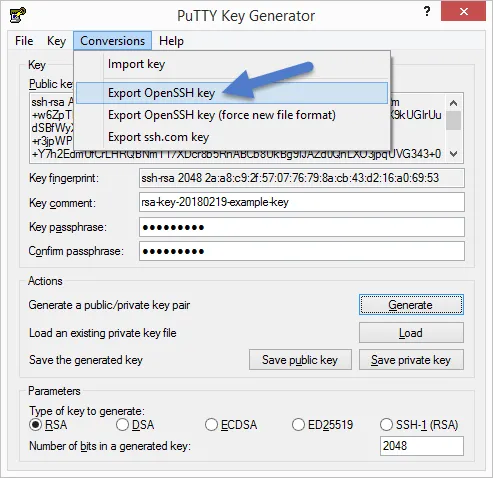
Task: Collapse the Conversions menu
Action: click(113, 41)
